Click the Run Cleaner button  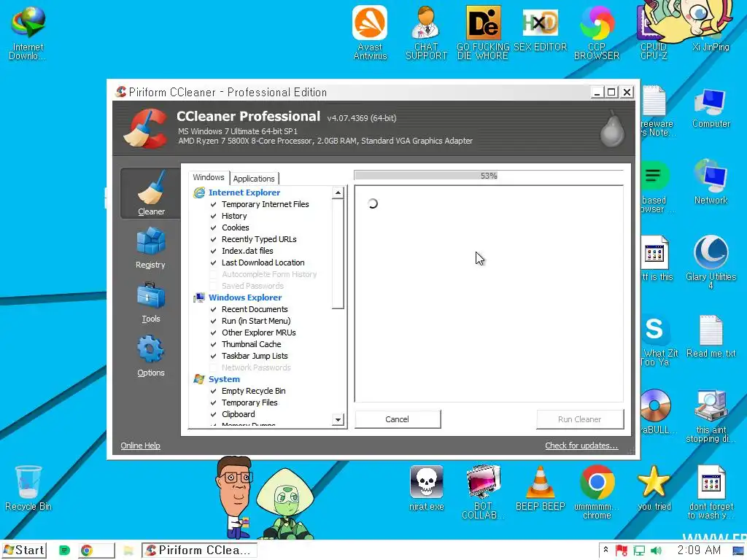(x=579, y=419)
